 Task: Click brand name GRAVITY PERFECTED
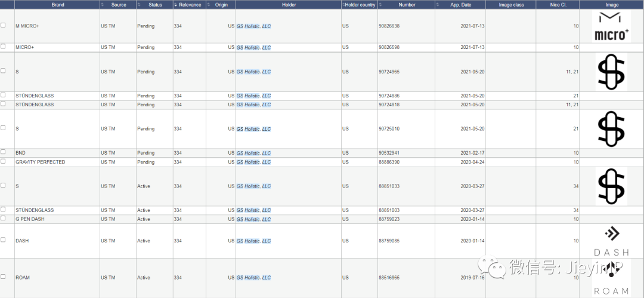tap(41, 162)
